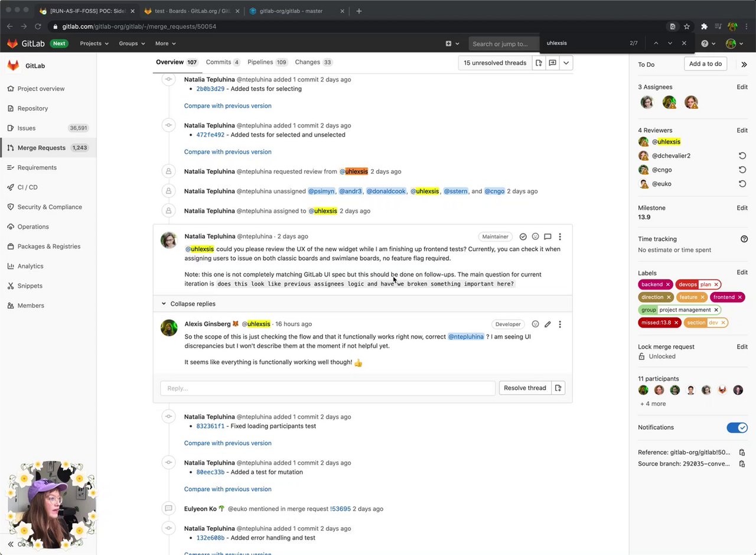This screenshot has height=555, width=756.
Task: Remove the frontend label
Action: point(739,297)
